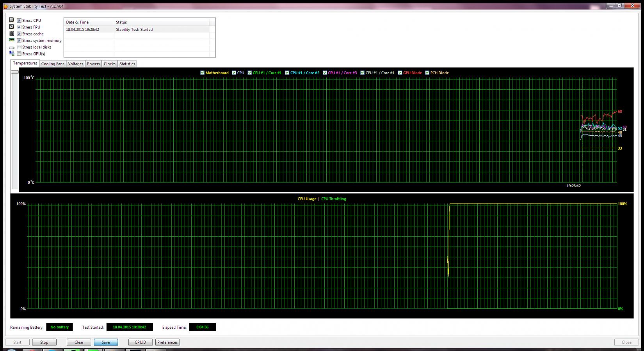Toggle the CPU #1 / Core #4 legend checkbox

(362, 73)
